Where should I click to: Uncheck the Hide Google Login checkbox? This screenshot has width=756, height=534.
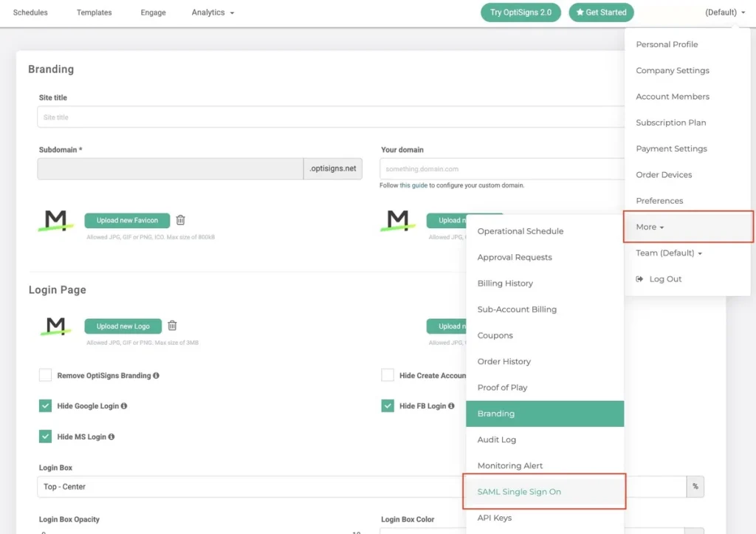pyautogui.click(x=46, y=406)
